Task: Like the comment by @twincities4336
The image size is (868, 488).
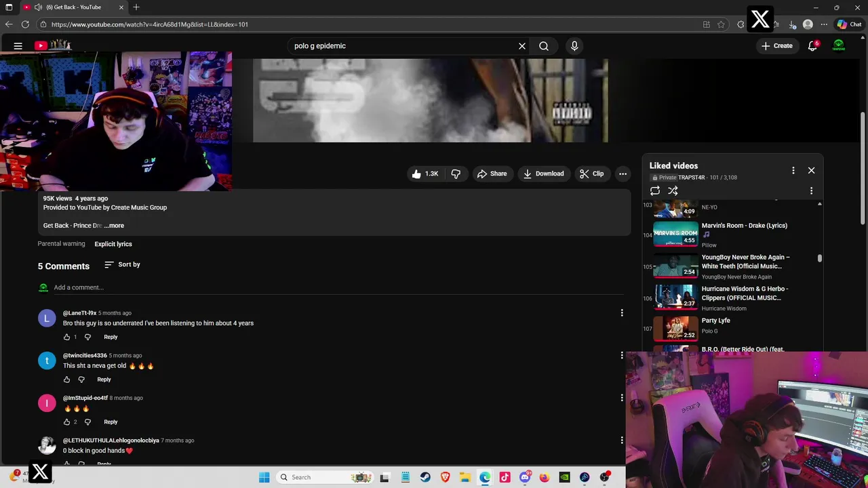Action: (x=66, y=380)
